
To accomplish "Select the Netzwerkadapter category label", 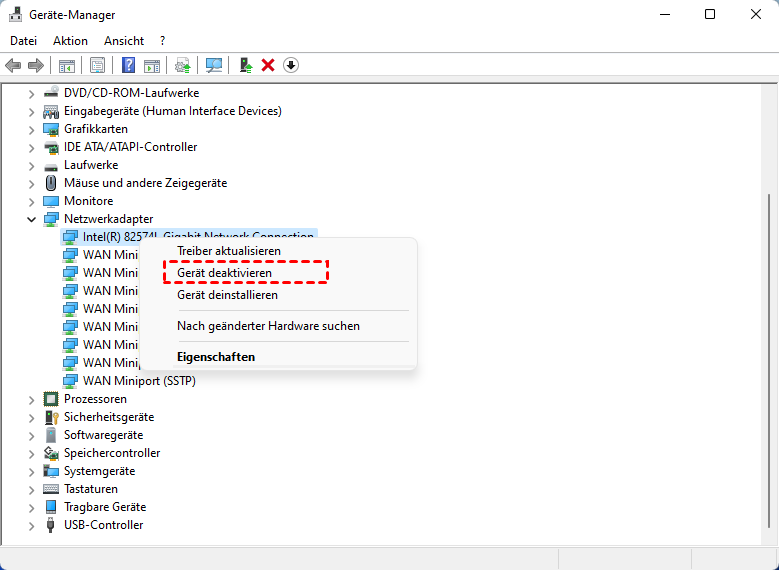I will point(108,219).
